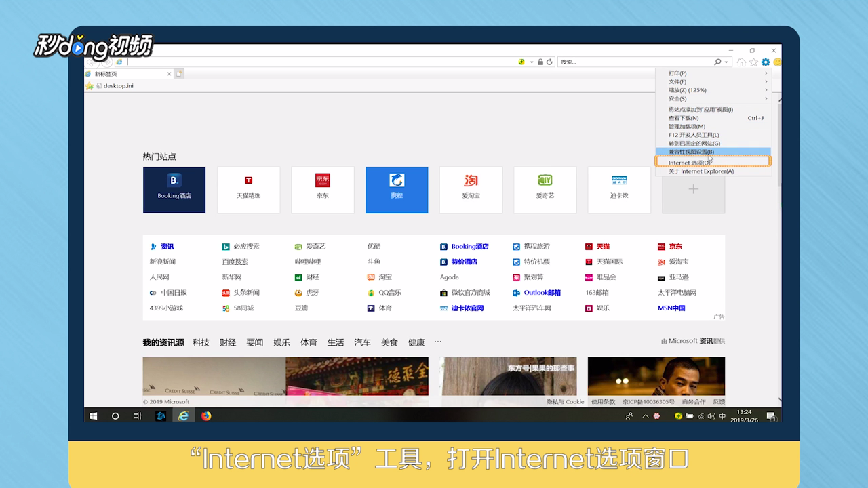Click the 隐私与 Cookie footer link
Viewport: 868px width, 488px height.
point(566,402)
